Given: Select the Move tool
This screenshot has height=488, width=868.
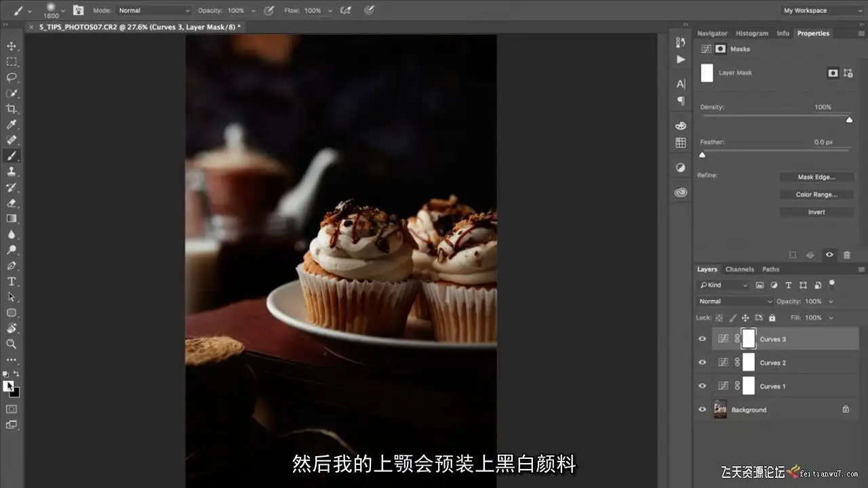Looking at the screenshot, I should (12, 46).
